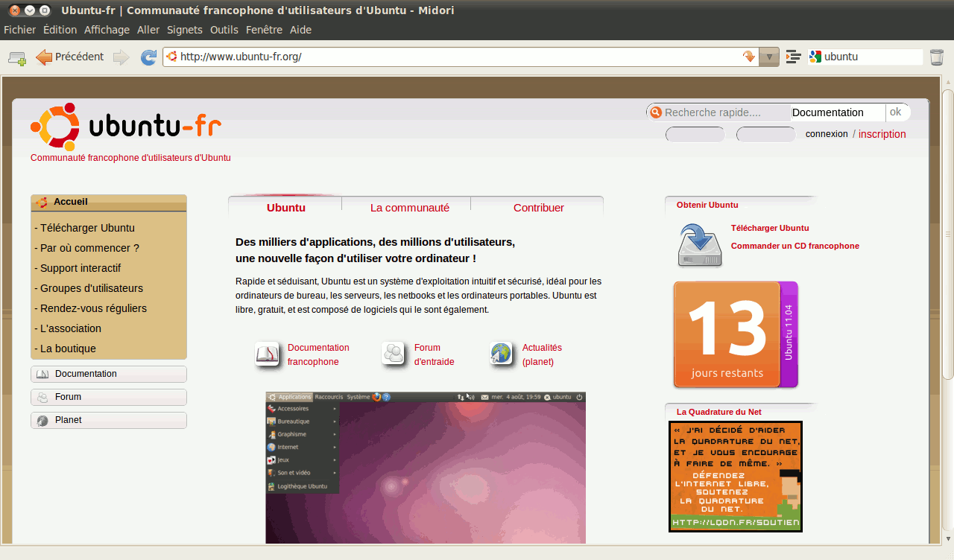Viewport: 954px width, 560px height.
Task: Click the new tab icon in toolbar
Action: 16,57
